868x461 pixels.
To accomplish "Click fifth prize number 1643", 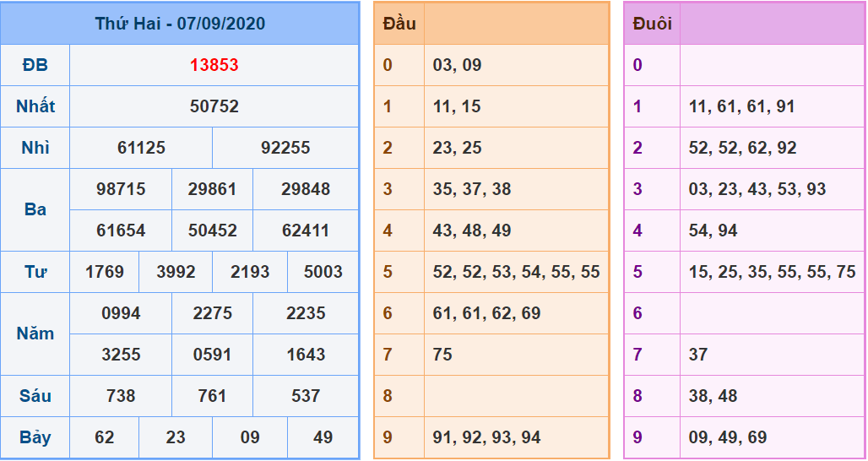I will pyautogui.click(x=306, y=355).
